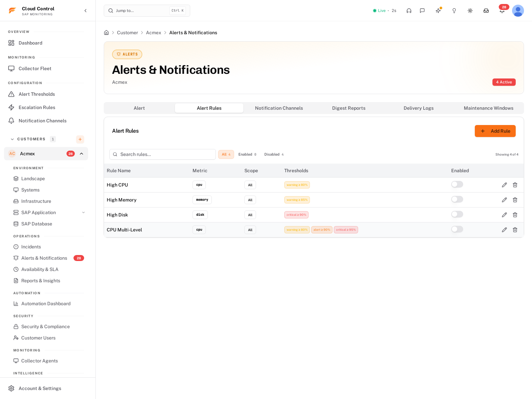Open the inbox tray icon
Viewport: 532px width, 399px height.
coord(486,11)
